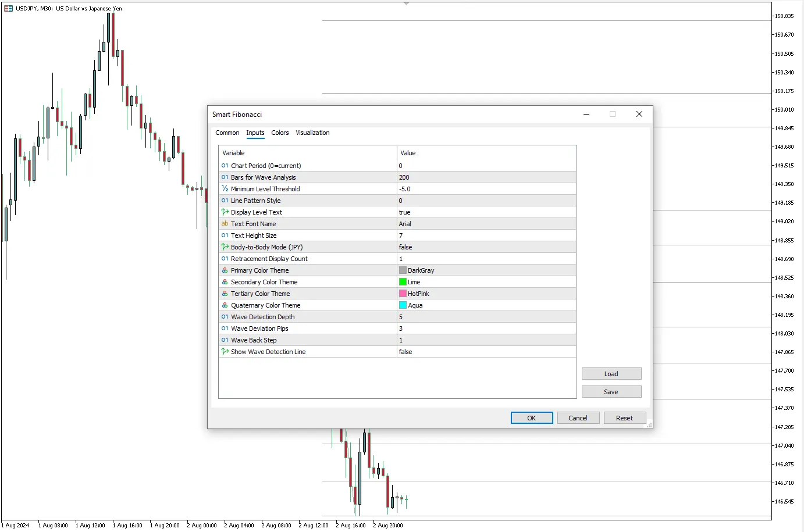Click the color wheel icon beside Quaternary Color Theme
This screenshot has height=532, width=804.
tap(225, 305)
